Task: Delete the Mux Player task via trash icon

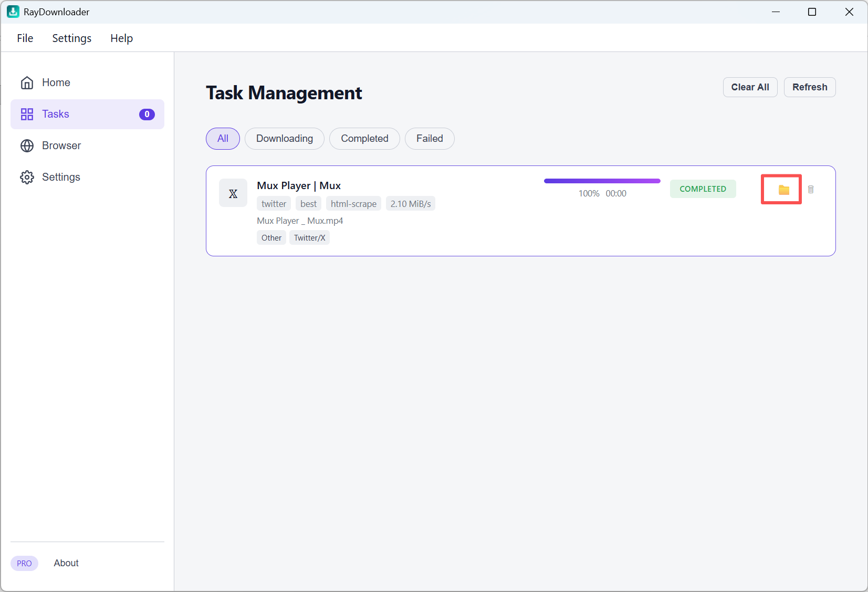Action: [x=811, y=190]
